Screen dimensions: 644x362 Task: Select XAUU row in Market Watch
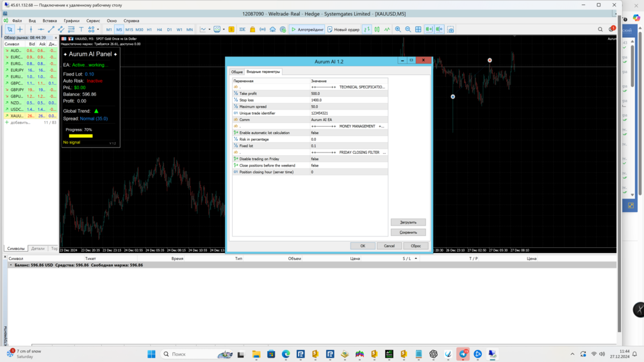pyautogui.click(x=30, y=116)
